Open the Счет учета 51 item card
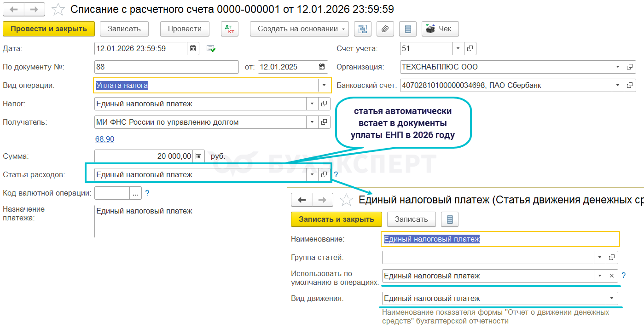 coord(470,48)
